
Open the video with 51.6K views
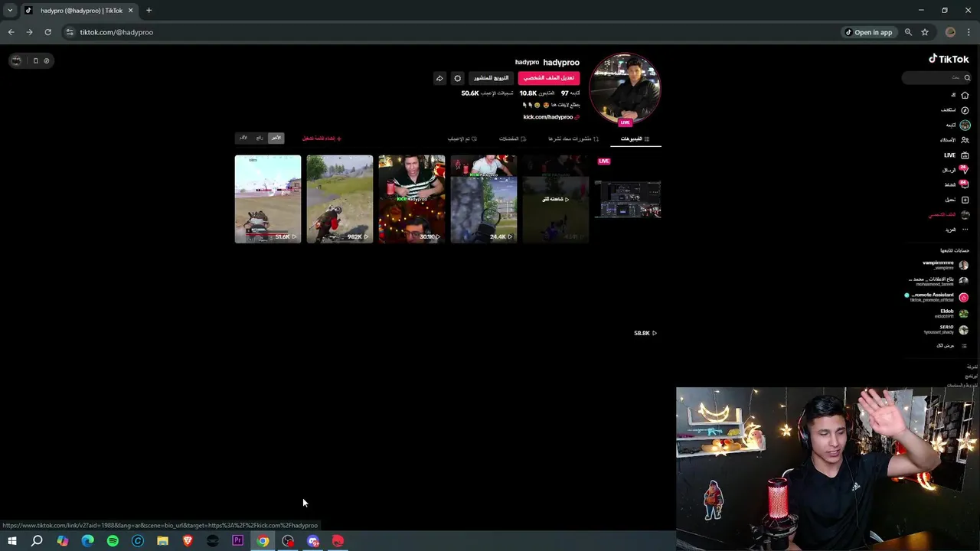pos(268,199)
